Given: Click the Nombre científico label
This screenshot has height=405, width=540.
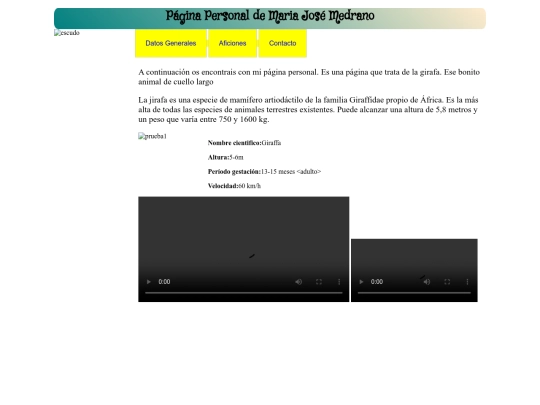Looking at the screenshot, I should click(x=235, y=143).
